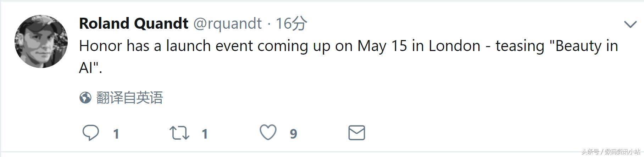The image size is (644, 157).
Task: Click the reply count number
Action: (116, 134)
